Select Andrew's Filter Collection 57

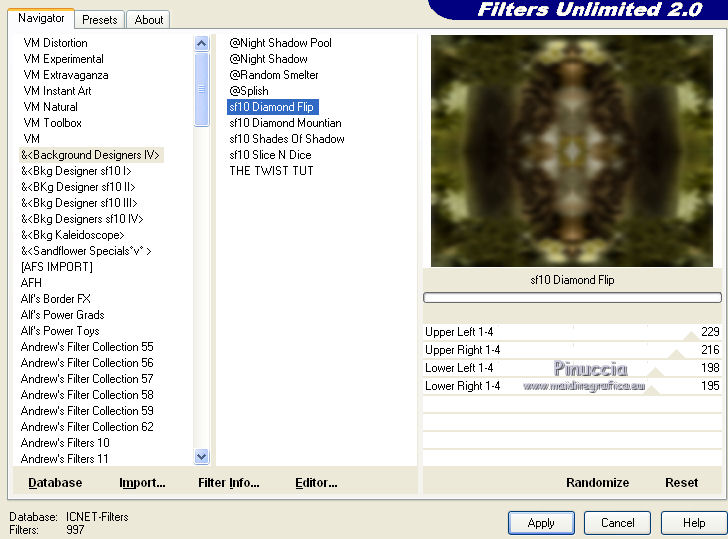click(87, 379)
